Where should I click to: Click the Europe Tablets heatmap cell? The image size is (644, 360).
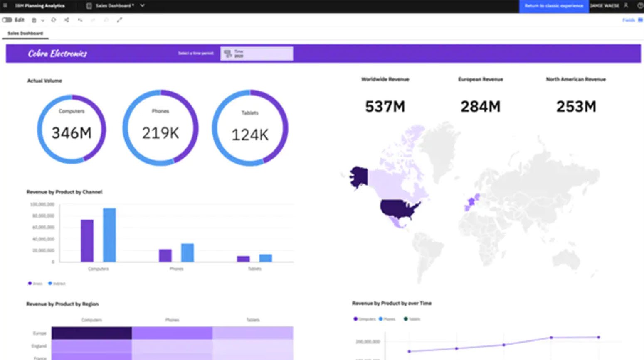[253, 333]
